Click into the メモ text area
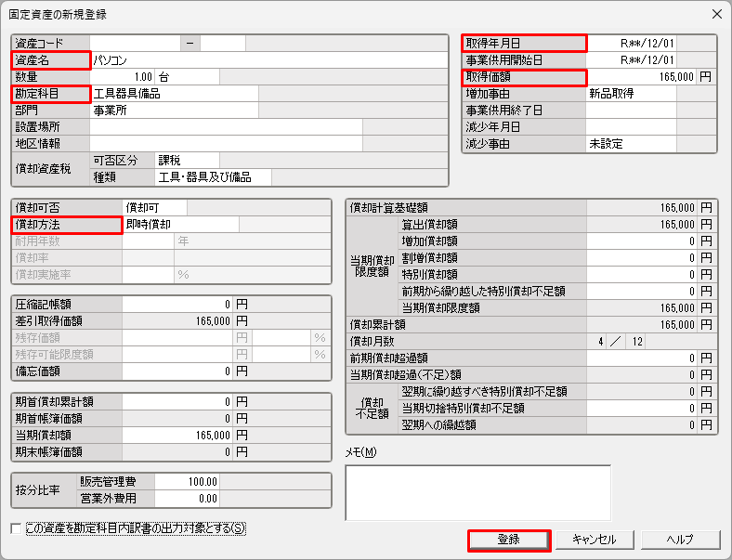 tap(477, 492)
